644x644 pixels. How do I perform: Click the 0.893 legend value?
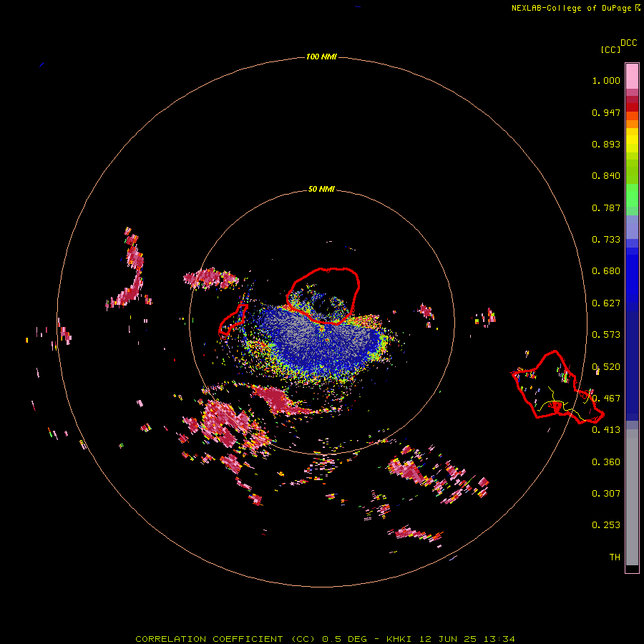(x=606, y=144)
